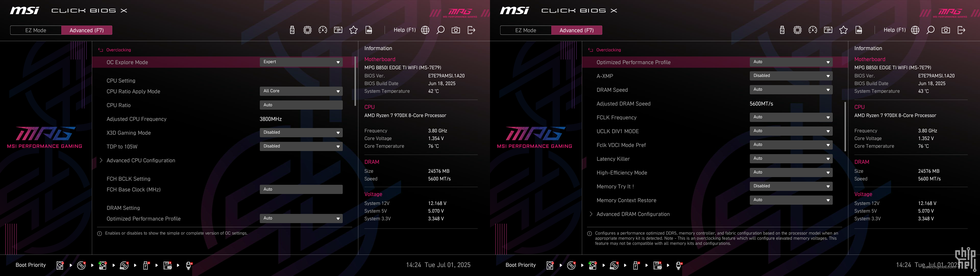Open OC Explore Mode dropdown set to Expert
980x276 pixels.
[x=301, y=62]
